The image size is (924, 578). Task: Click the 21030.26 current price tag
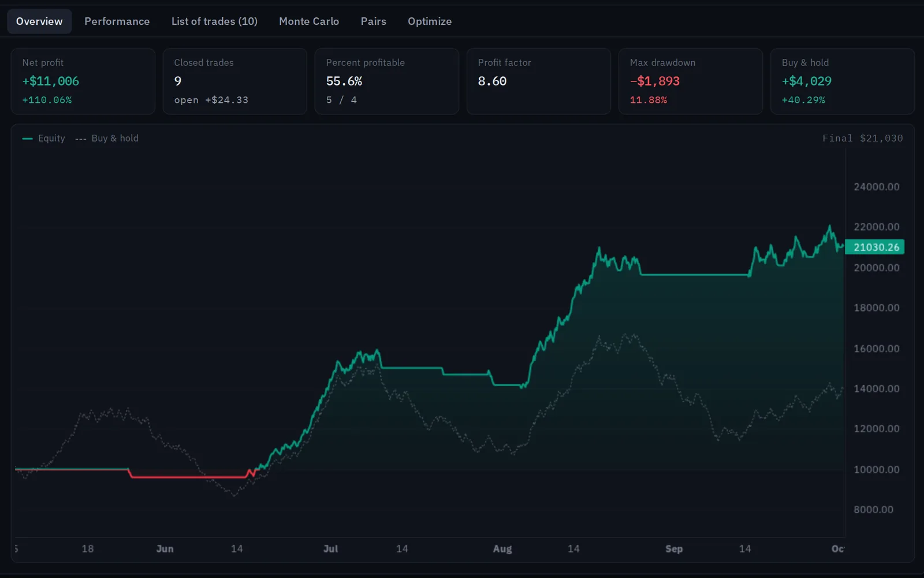point(875,247)
